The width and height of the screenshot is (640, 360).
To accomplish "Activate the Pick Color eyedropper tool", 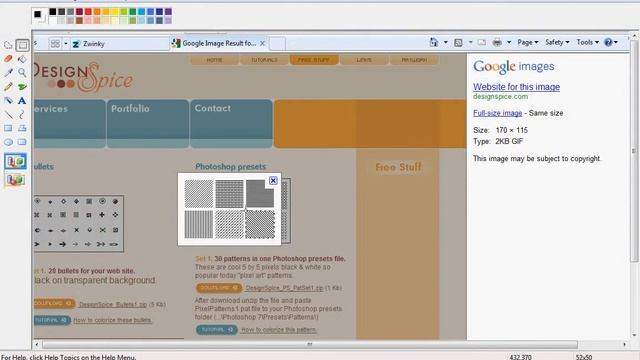I will click(8, 73).
